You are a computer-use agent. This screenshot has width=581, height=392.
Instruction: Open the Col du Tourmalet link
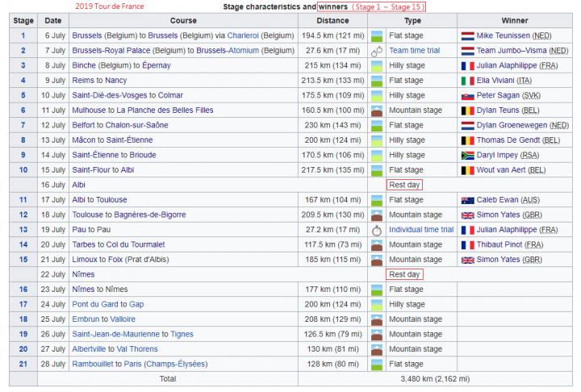[x=136, y=244]
